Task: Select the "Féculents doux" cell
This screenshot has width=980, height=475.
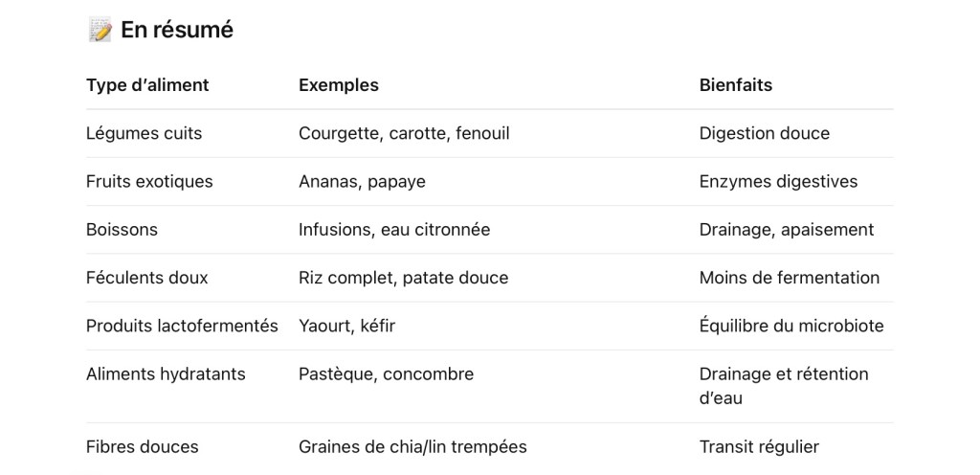Action: pos(146,278)
